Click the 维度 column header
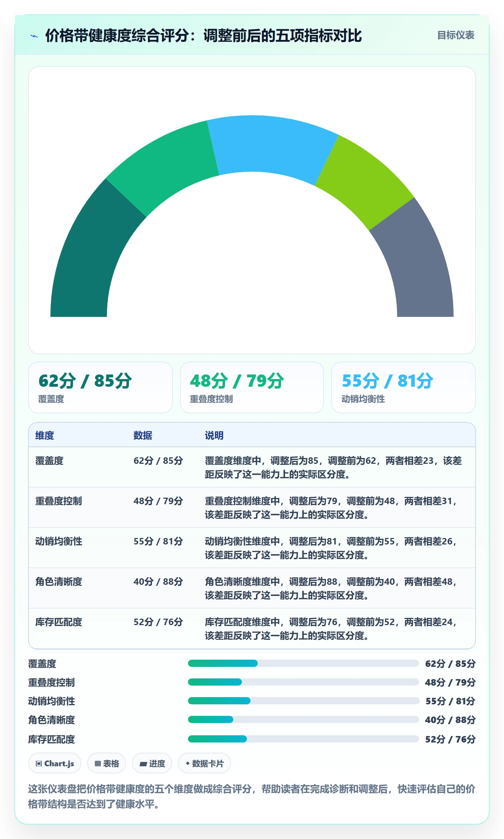The width and height of the screenshot is (504, 839). 45,435
